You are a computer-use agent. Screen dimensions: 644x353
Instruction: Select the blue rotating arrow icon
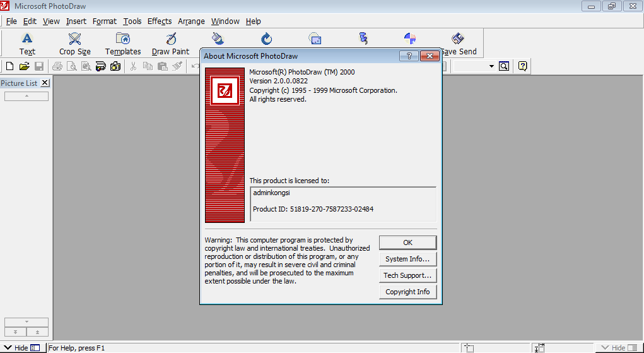[x=267, y=39]
